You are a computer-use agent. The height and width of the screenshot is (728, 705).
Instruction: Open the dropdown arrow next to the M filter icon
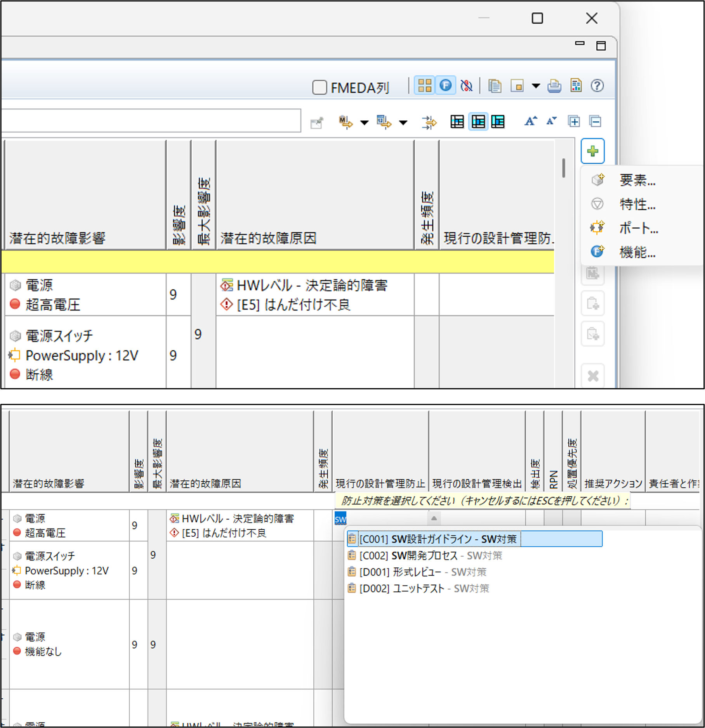(x=364, y=123)
